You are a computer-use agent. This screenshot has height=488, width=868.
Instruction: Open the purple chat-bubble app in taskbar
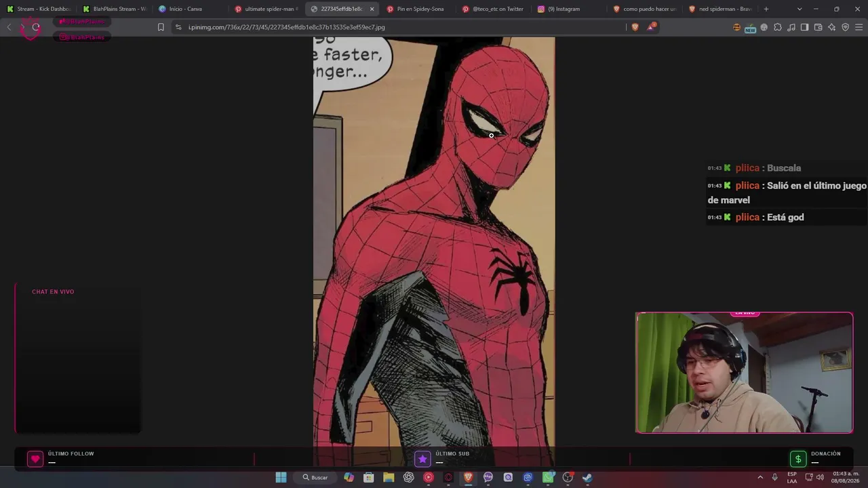[x=488, y=477]
